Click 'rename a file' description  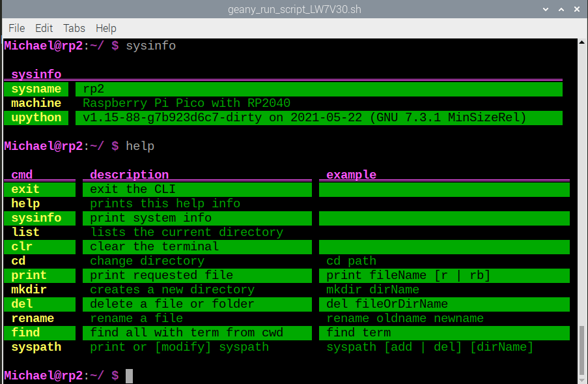tap(137, 318)
